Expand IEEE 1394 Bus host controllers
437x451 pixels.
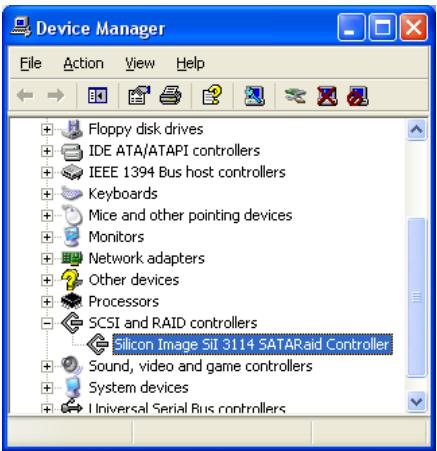[x=47, y=172]
